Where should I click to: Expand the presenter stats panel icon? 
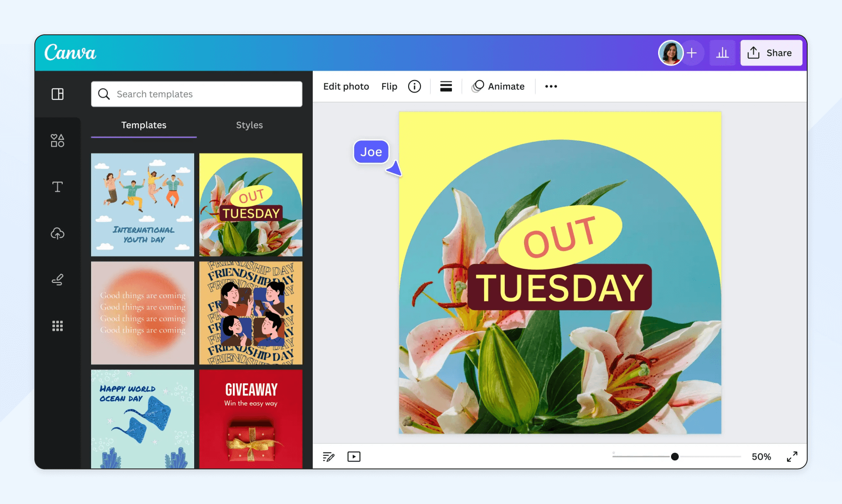pos(721,53)
